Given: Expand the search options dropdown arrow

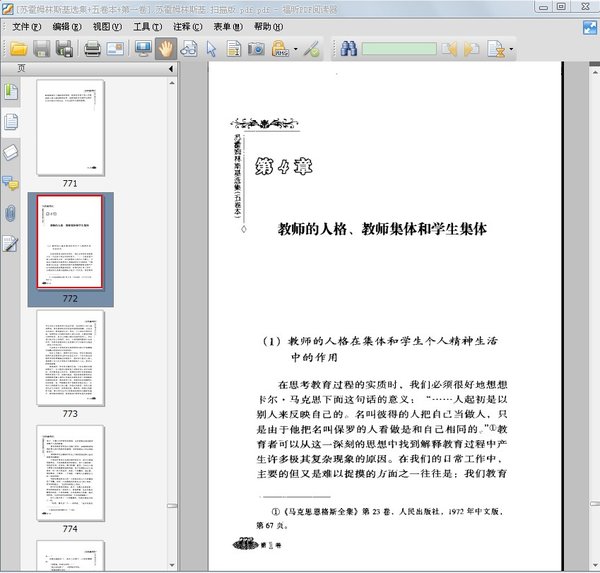Looking at the screenshot, I should (511, 48).
